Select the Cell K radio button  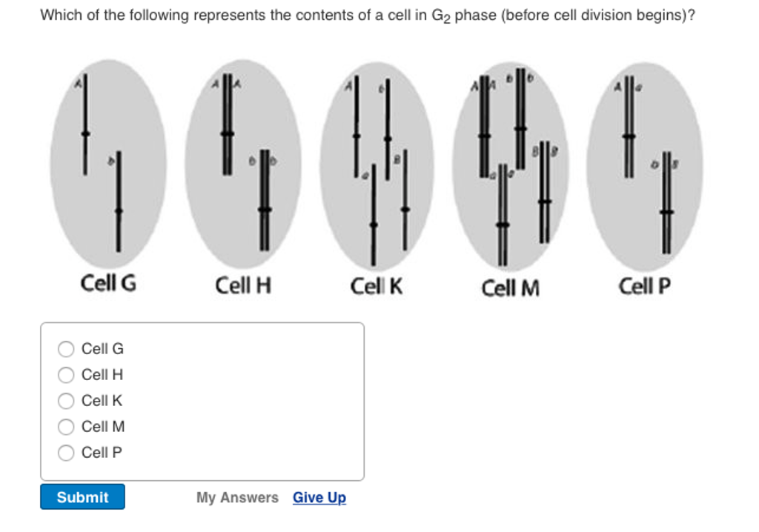point(66,401)
